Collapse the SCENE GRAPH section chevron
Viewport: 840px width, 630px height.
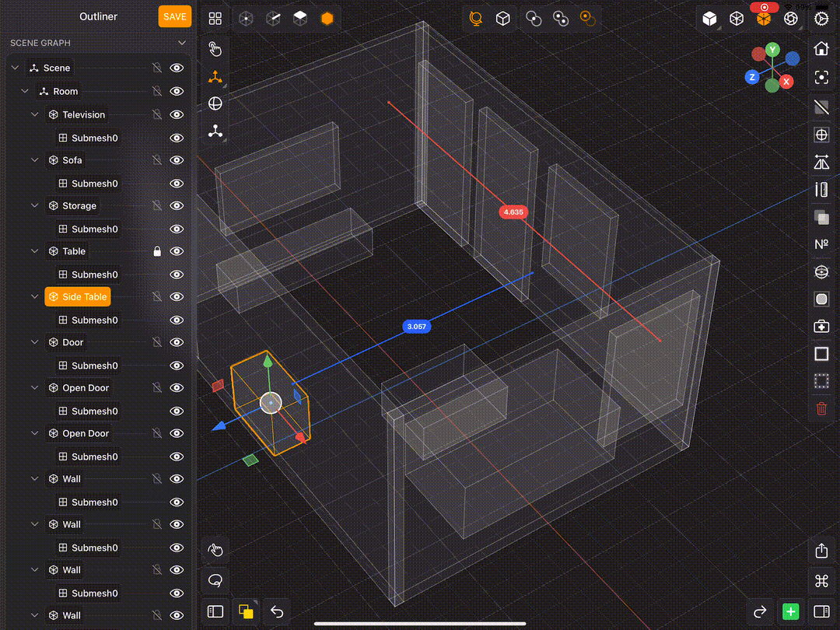click(182, 43)
